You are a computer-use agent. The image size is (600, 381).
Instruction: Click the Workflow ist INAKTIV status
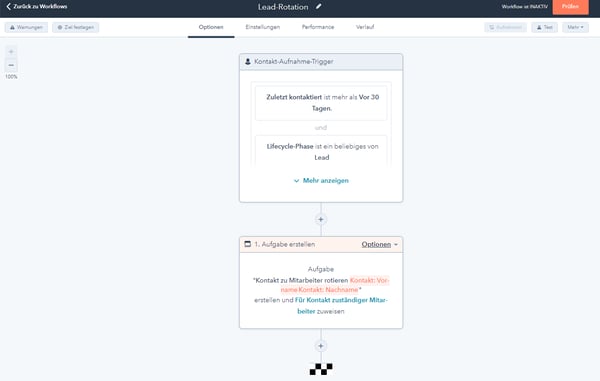click(525, 7)
